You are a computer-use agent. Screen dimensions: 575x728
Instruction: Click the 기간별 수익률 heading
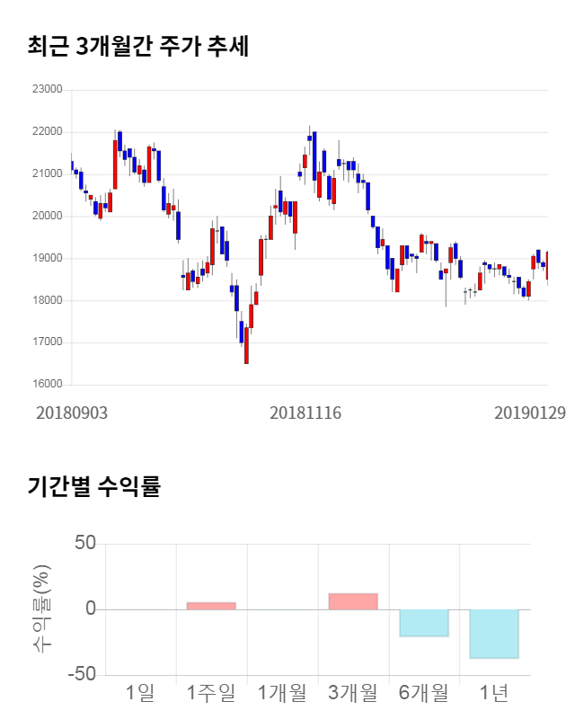[x=93, y=487]
